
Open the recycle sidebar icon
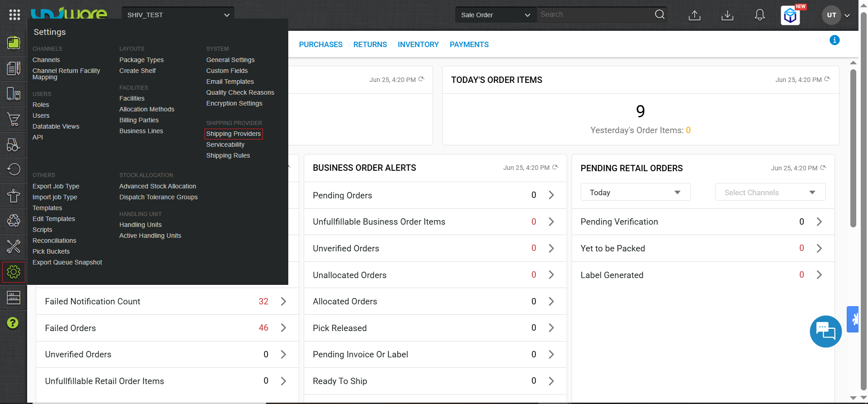pyautogui.click(x=14, y=221)
